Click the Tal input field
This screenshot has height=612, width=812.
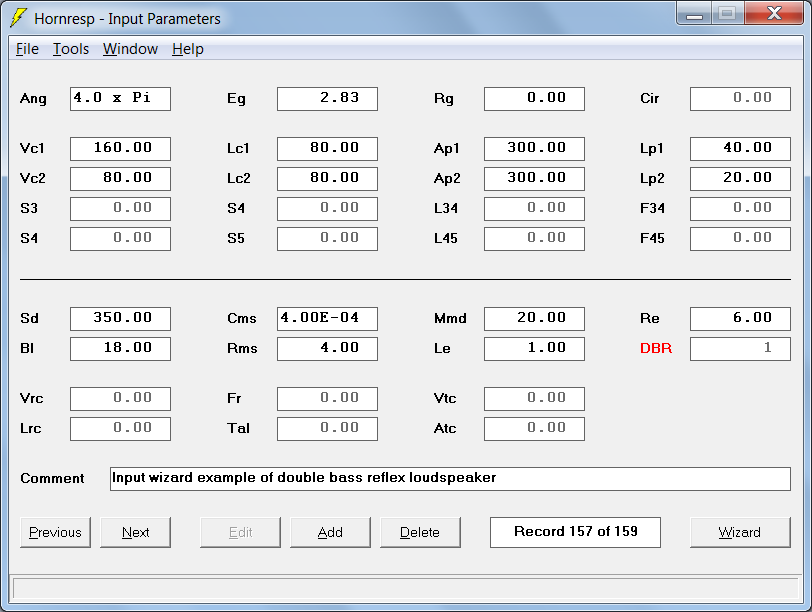click(x=327, y=429)
